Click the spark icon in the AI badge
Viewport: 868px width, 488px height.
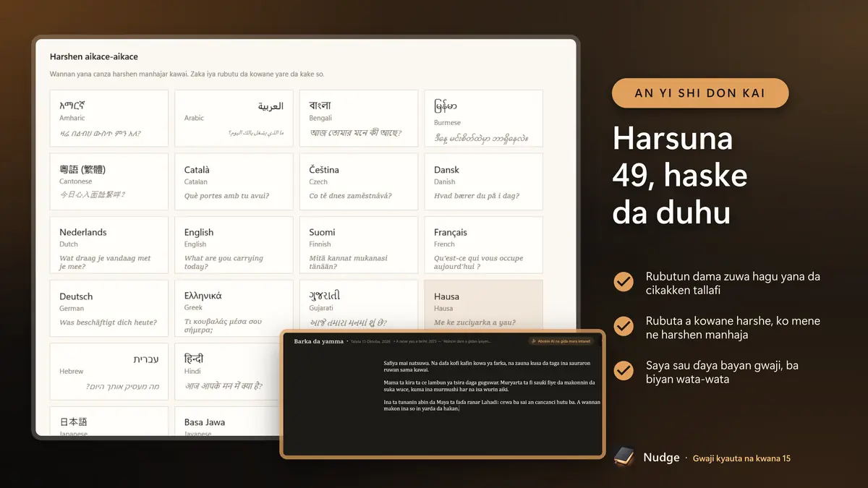[x=534, y=341]
